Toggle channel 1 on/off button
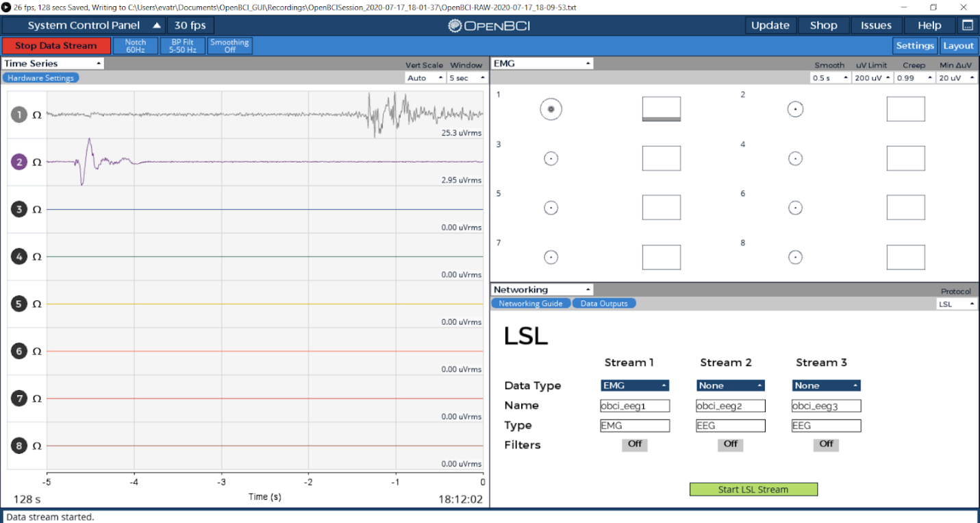 pos(19,114)
